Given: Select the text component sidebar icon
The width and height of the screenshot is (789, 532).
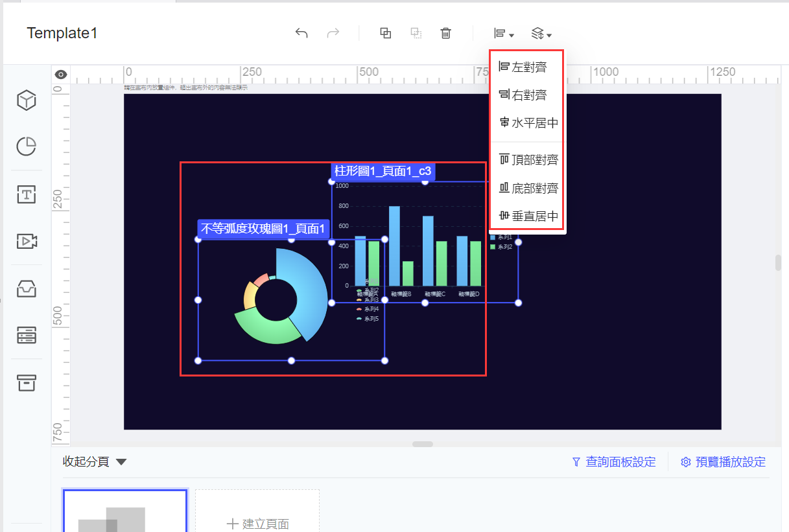Looking at the screenshot, I should (26, 194).
